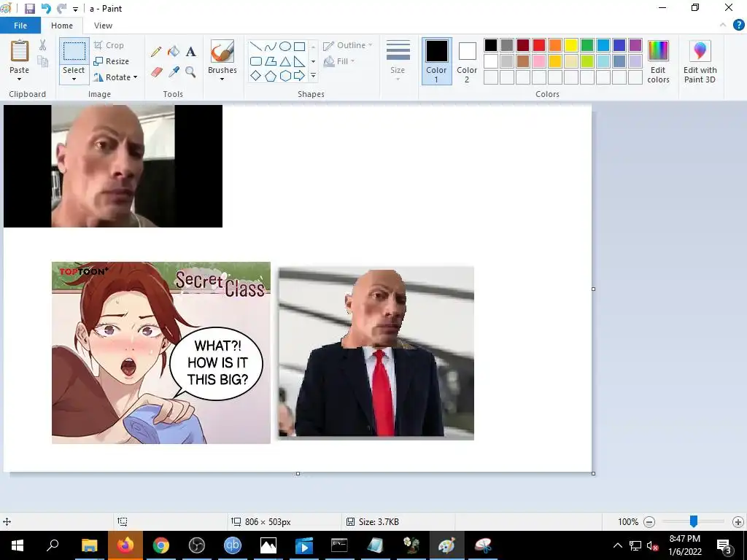Click the Undo arrow in title bar
This screenshot has height=560, width=747.
click(46, 9)
